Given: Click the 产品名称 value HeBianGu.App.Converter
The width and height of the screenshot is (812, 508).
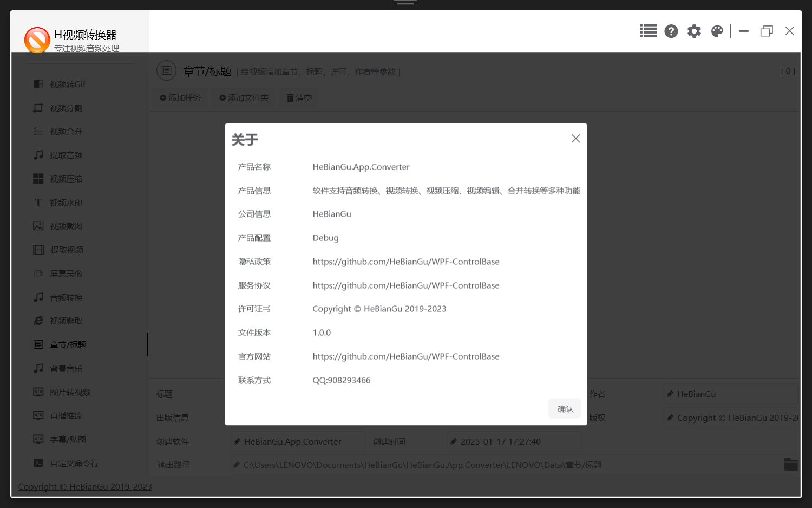Looking at the screenshot, I should 361,167.
